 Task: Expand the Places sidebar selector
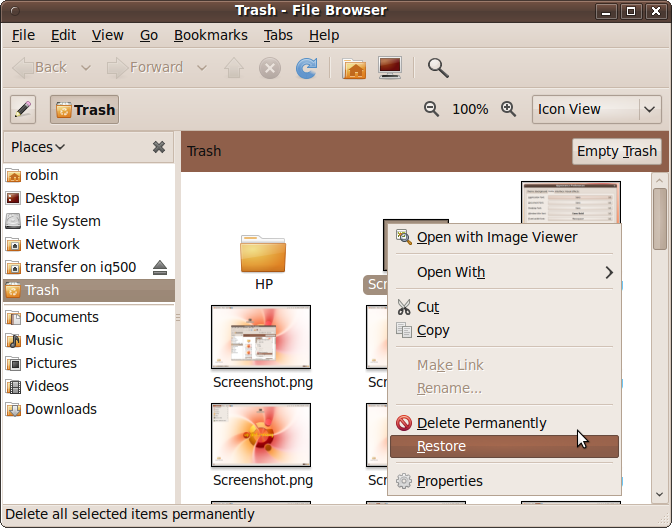(x=38, y=147)
